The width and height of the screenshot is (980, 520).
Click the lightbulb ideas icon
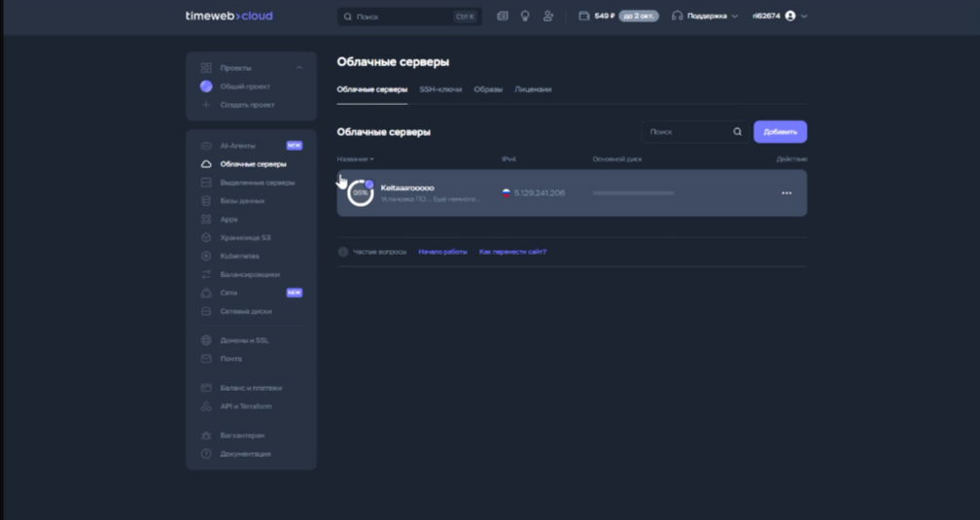pos(525,17)
